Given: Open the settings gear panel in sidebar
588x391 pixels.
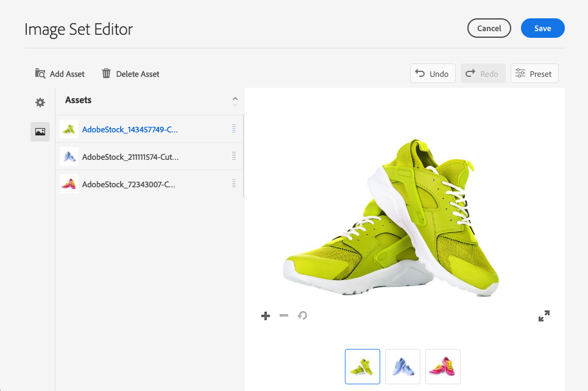Looking at the screenshot, I should point(40,102).
